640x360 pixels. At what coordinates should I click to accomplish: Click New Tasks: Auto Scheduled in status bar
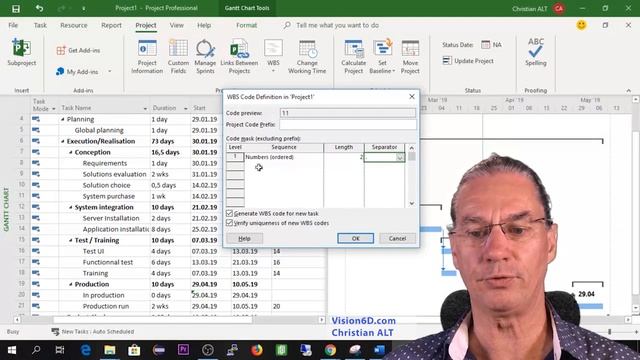pyautogui.click(x=93, y=332)
